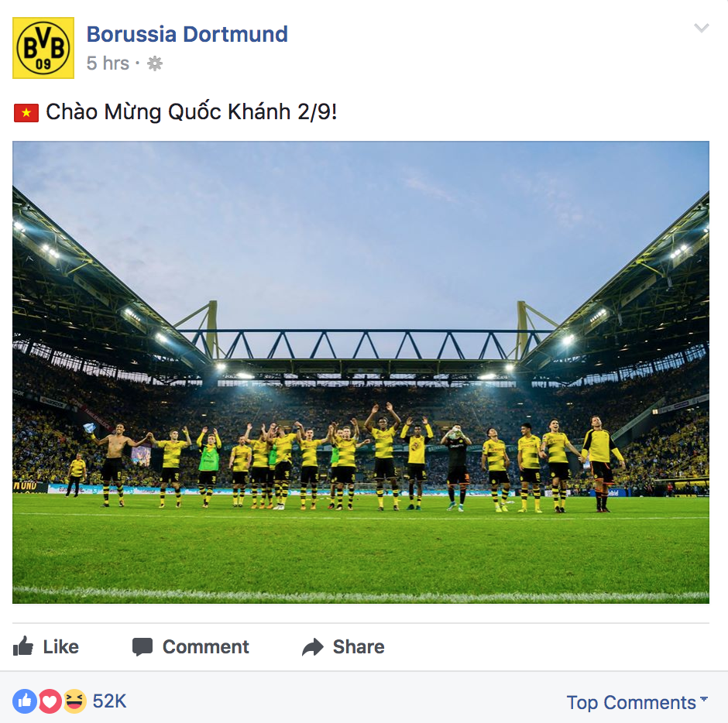Open the Borussia Dortmund BVB logo avatar
728x723 pixels.
(43, 48)
